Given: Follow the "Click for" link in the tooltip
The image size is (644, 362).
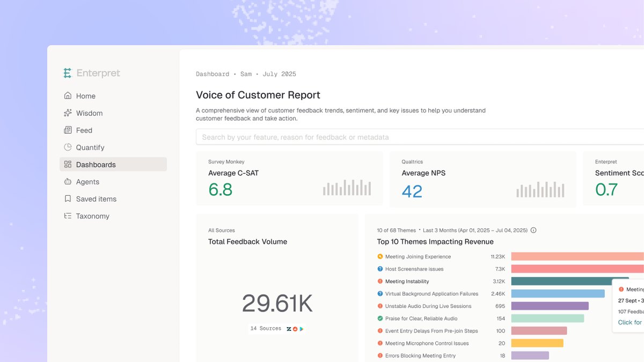Looking at the screenshot, I should coord(630,322).
